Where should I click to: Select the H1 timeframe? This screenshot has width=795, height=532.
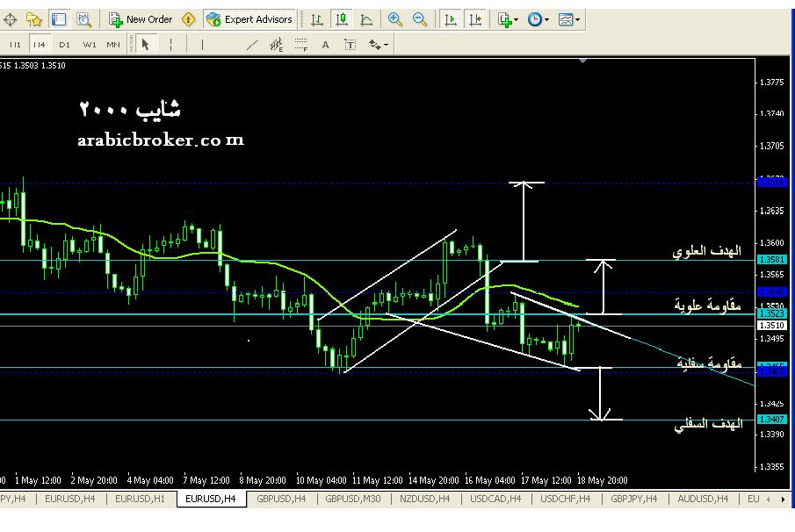click(15, 45)
